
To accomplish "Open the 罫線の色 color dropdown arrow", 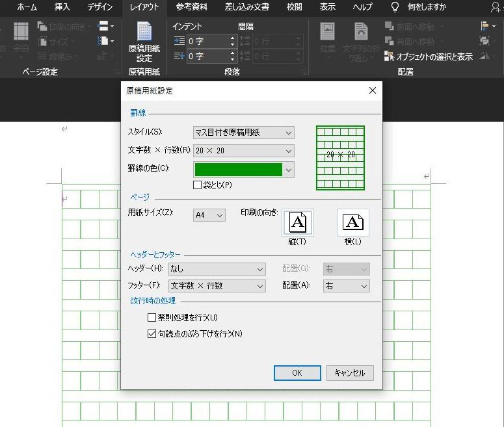I will [x=289, y=170].
